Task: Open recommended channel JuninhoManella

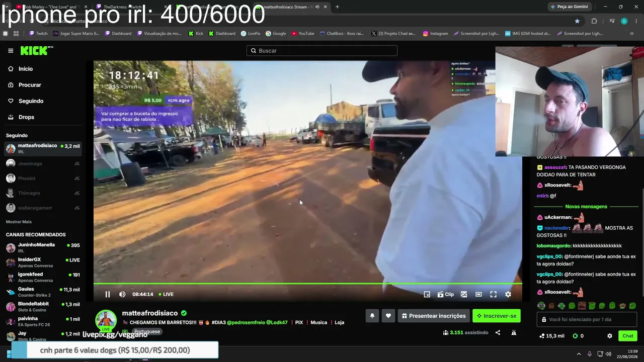Action: 43,248
